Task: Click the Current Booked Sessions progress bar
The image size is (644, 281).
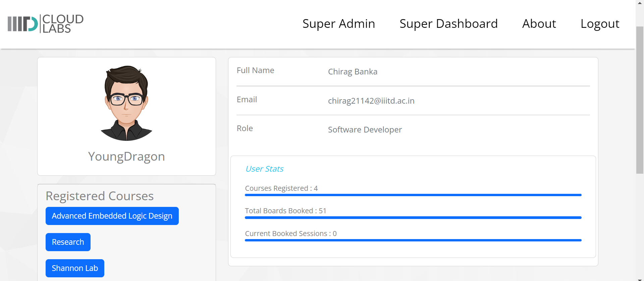Action: [413, 240]
